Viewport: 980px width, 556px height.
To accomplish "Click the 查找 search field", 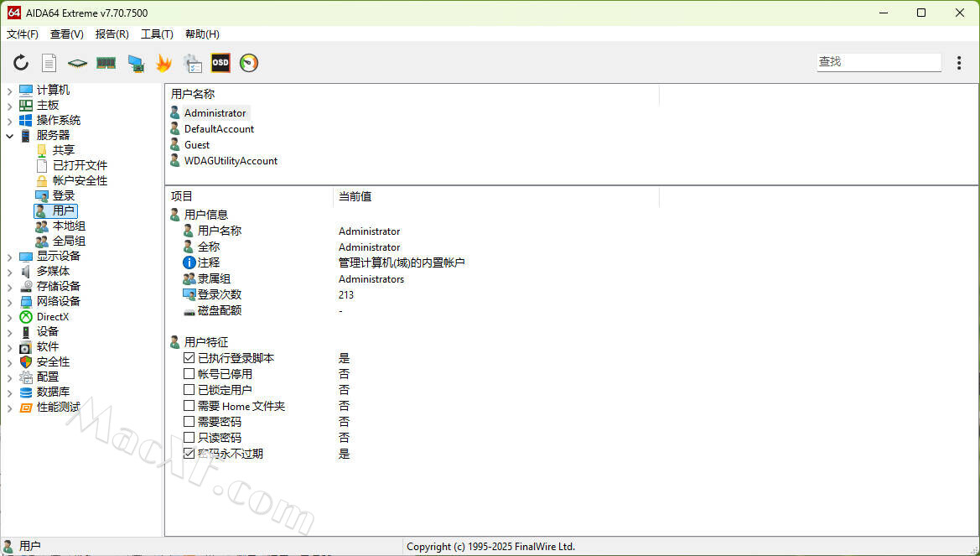I will pyautogui.click(x=879, y=62).
